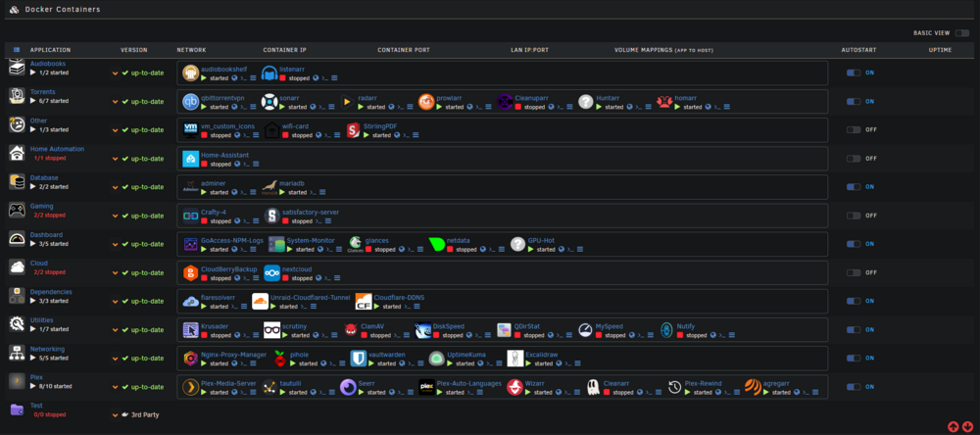Select the nextcloud container icon
980x435 pixels.
271,273
